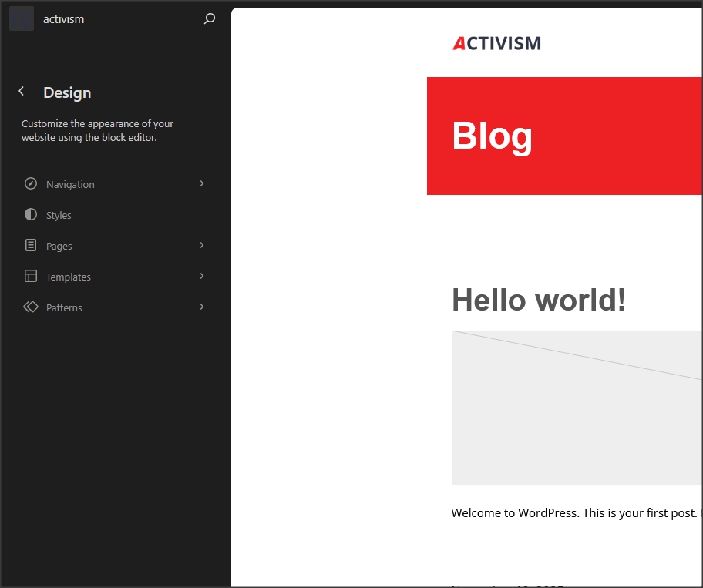Click the Pages document icon
Image resolution: width=703 pixels, height=588 pixels.
(31, 246)
